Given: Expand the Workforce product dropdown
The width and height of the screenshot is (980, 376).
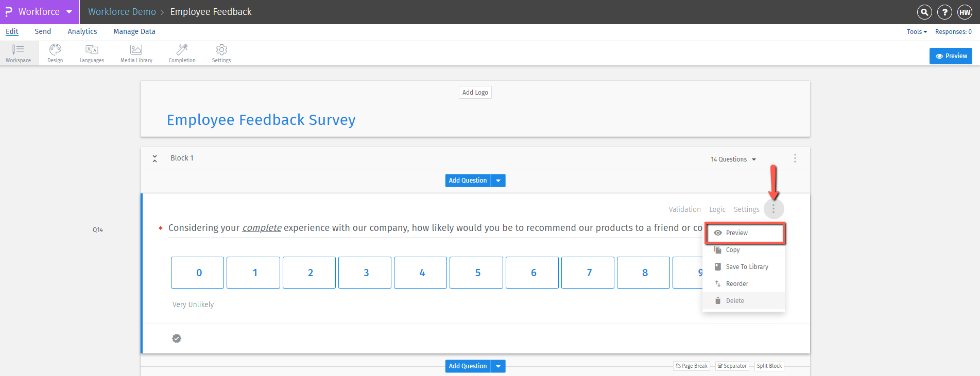Looking at the screenshot, I should [x=69, y=12].
